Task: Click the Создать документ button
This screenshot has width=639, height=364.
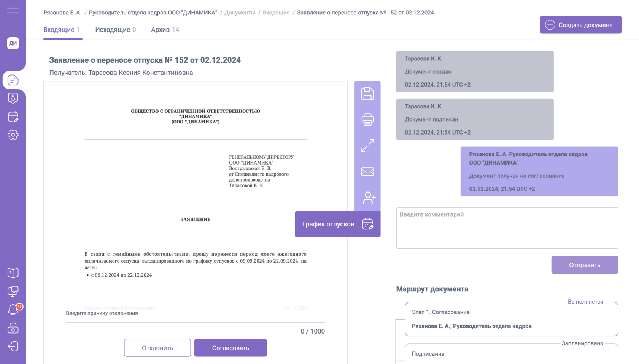Action: click(x=580, y=25)
